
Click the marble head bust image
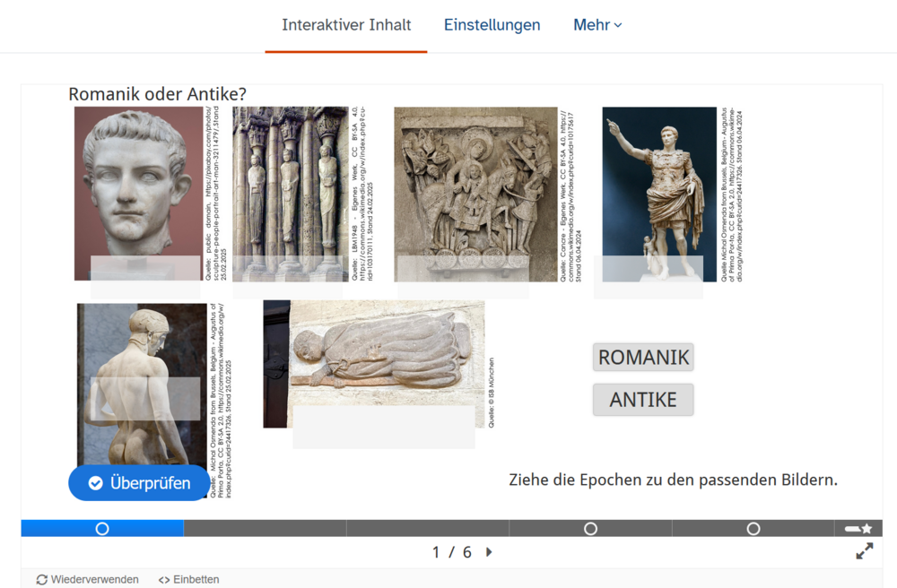click(139, 193)
